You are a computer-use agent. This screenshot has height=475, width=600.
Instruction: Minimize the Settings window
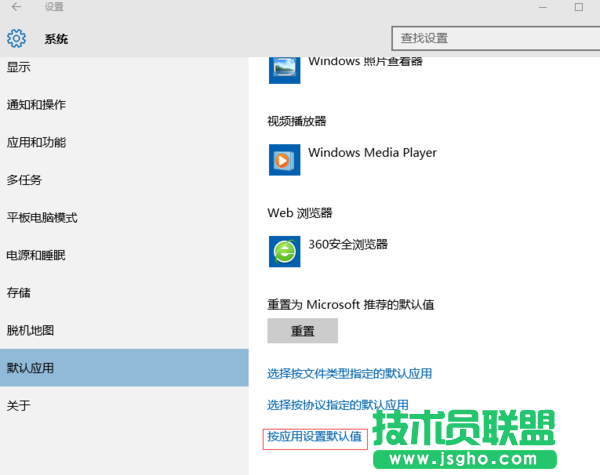click(x=543, y=7)
